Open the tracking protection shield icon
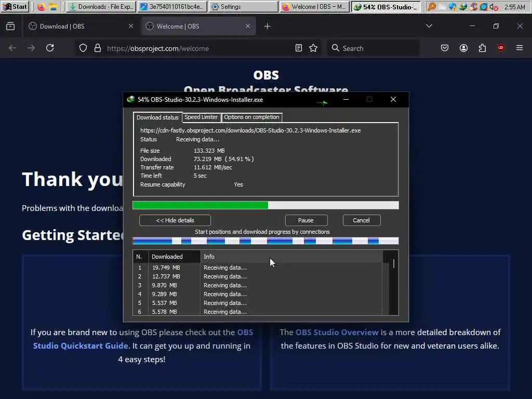 click(83, 48)
